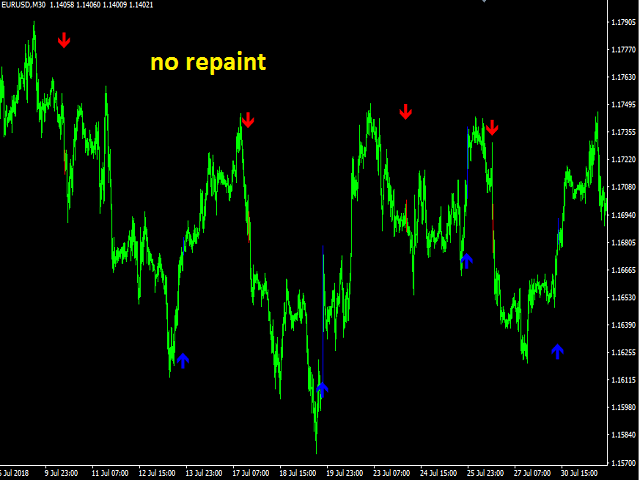Click the 1.17220 price level label
The width and height of the screenshot is (640, 480).
624,159
